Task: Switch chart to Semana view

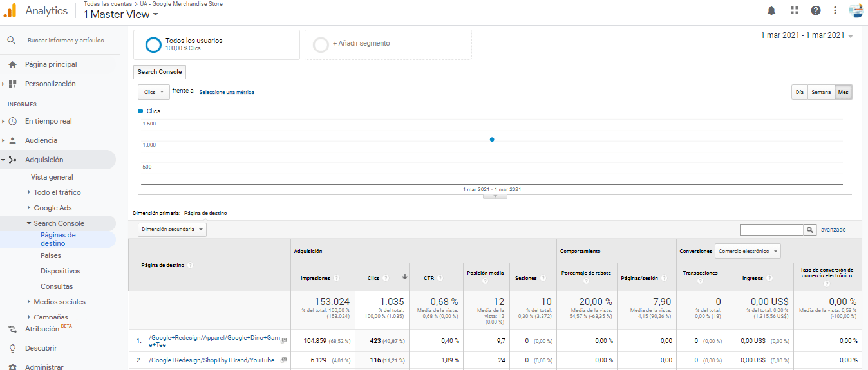Action: [x=821, y=92]
